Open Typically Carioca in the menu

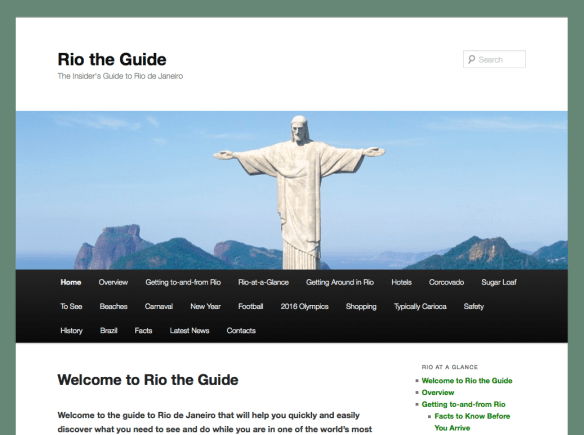coord(420,307)
